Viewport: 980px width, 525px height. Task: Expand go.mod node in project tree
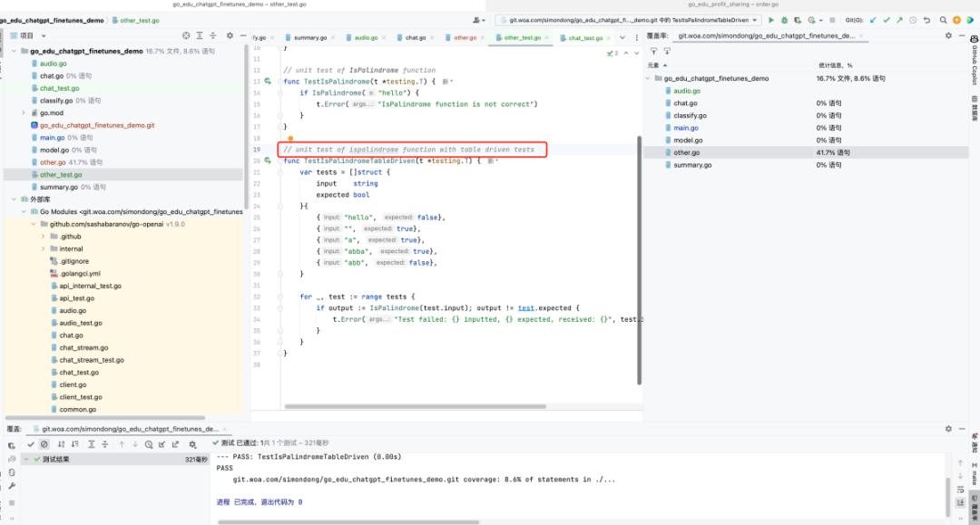pyautogui.click(x=24, y=113)
